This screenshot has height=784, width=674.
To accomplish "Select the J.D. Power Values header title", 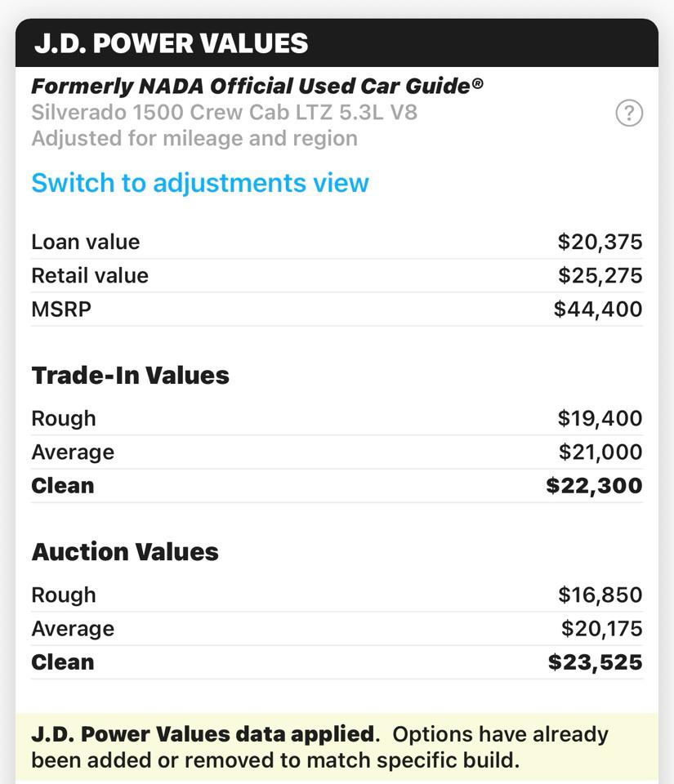I will [172, 42].
